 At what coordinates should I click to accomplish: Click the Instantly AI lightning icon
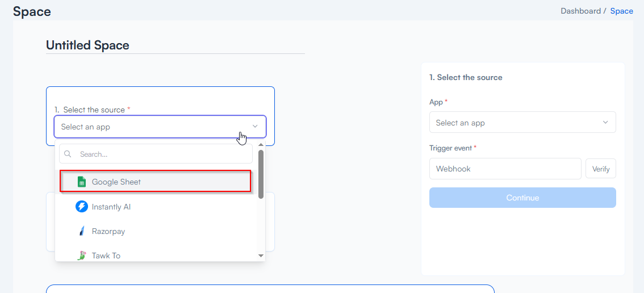[81, 207]
